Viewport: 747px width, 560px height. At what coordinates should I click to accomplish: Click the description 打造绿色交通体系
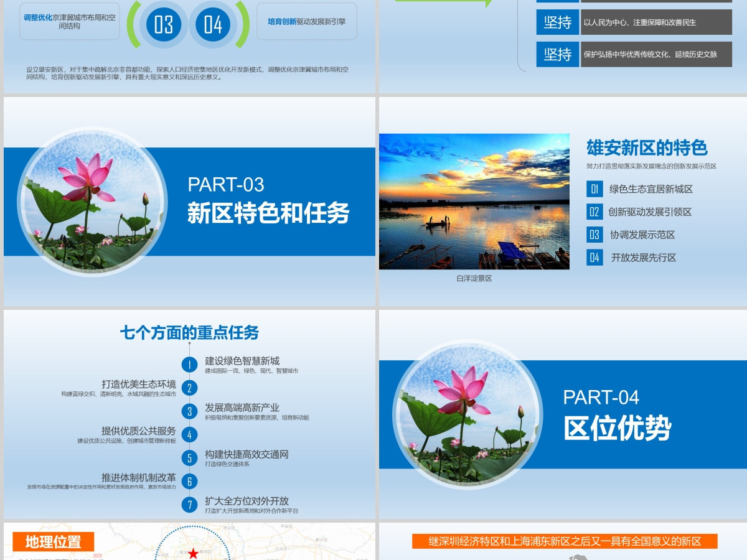point(227,464)
